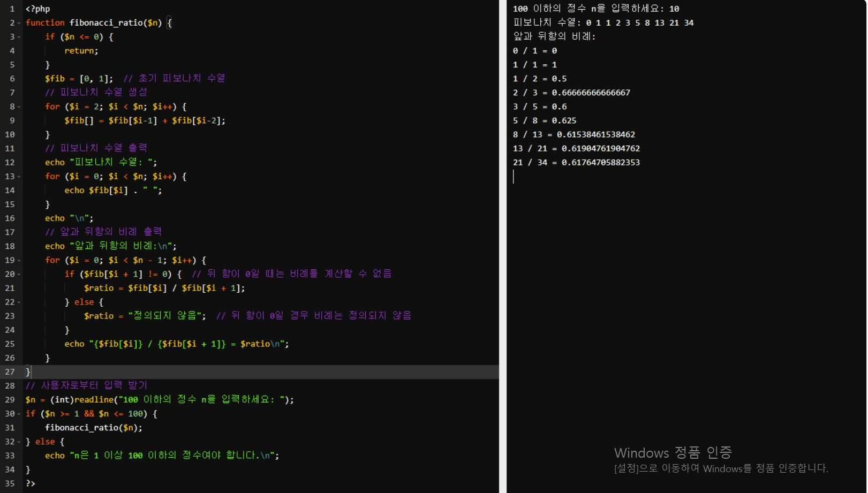Viewport: 868px width, 493px height.
Task: Collapse the else block at line 22
Action: pyautogui.click(x=19, y=302)
